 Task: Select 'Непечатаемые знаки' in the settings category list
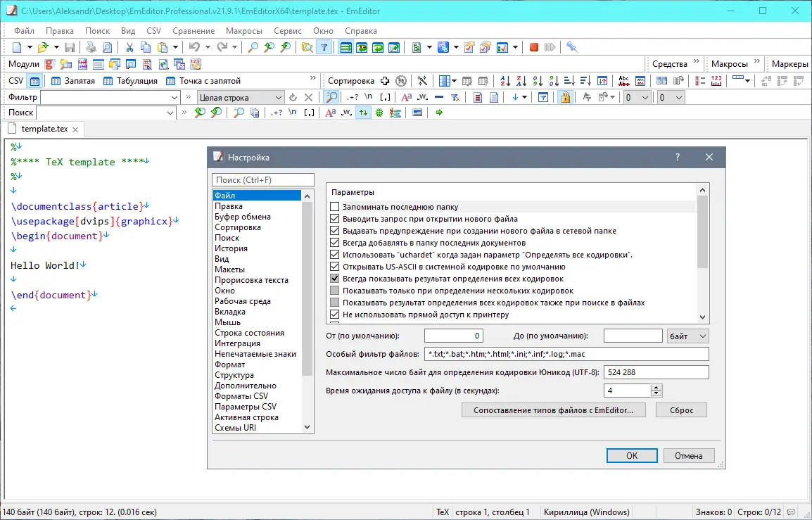coord(255,354)
